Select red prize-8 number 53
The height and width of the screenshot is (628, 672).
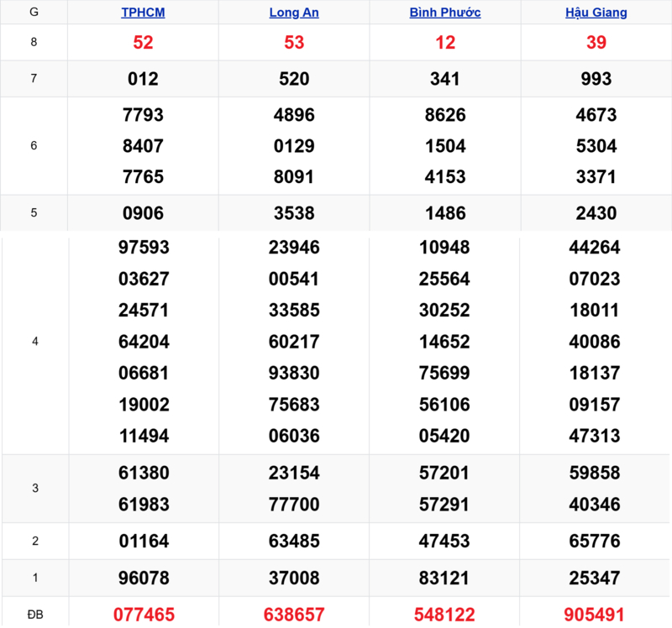point(294,43)
